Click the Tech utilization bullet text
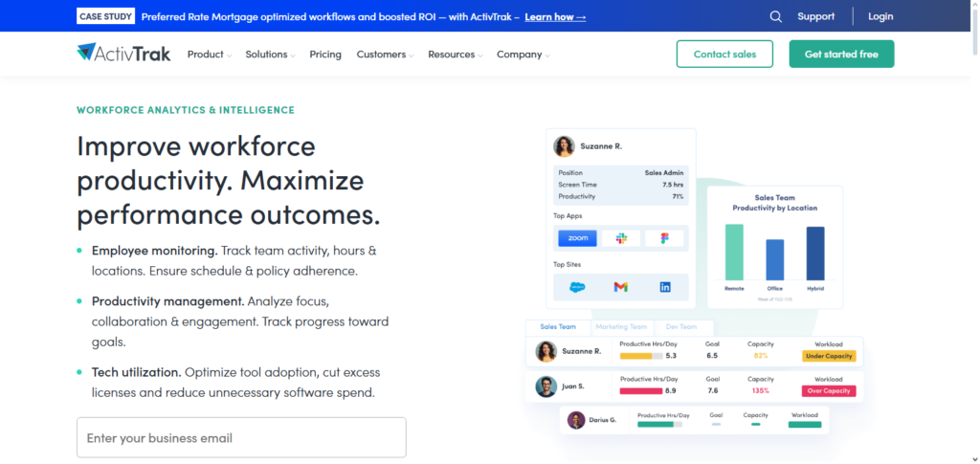Viewport: 980px width, 464px height. (x=235, y=382)
